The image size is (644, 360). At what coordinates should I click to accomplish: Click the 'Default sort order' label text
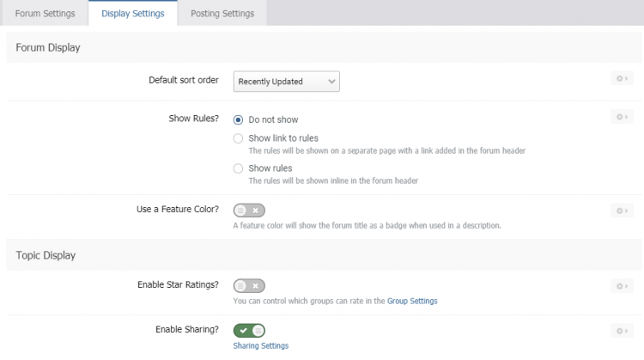[x=184, y=82]
